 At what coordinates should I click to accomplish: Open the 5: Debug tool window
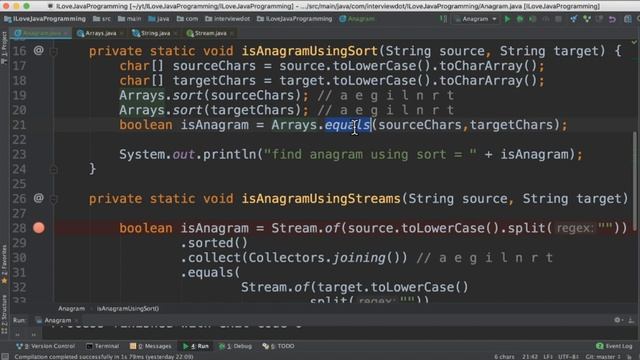click(x=236, y=346)
